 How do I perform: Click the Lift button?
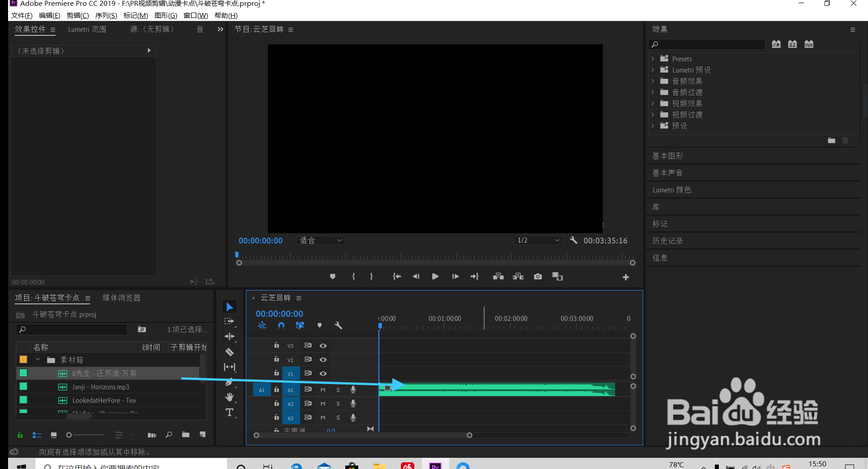point(498,277)
